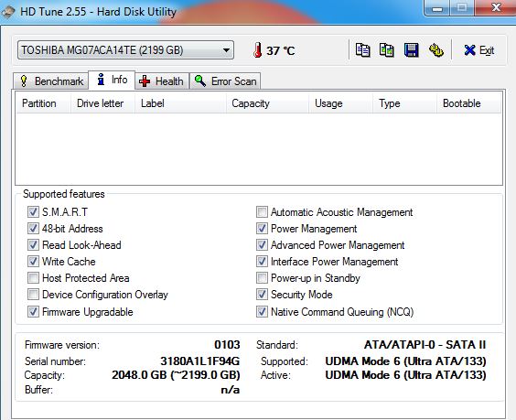Click the Exit button
The image size is (516, 420).
pos(479,50)
